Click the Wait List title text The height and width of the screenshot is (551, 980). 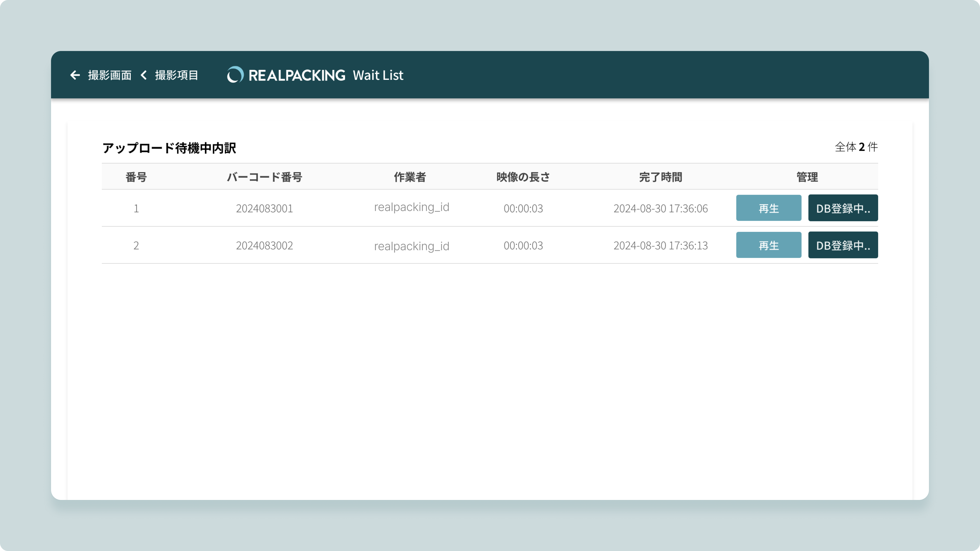click(x=378, y=75)
